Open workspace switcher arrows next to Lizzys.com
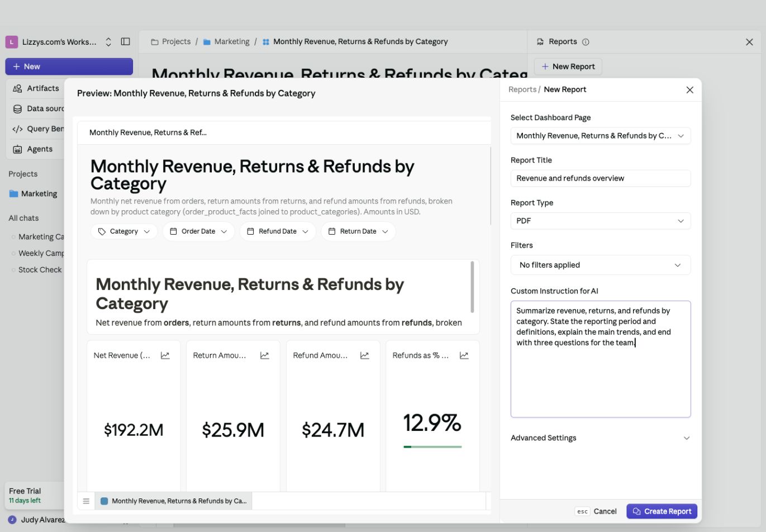The height and width of the screenshot is (532, 766). (x=108, y=42)
